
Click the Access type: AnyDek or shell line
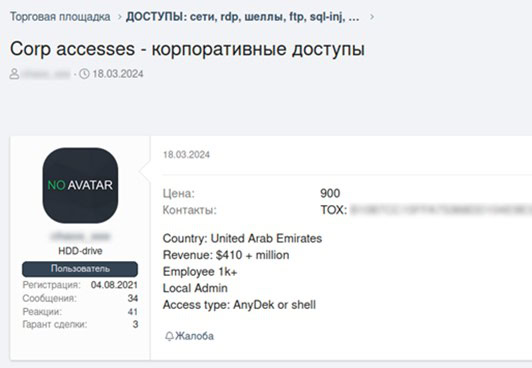pyautogui.click(x=240, y=305)
